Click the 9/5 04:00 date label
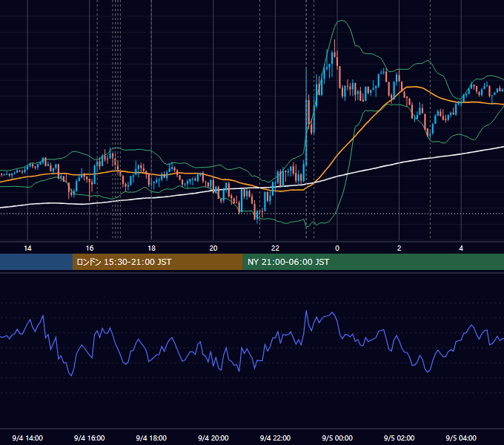 coord(461,438)
